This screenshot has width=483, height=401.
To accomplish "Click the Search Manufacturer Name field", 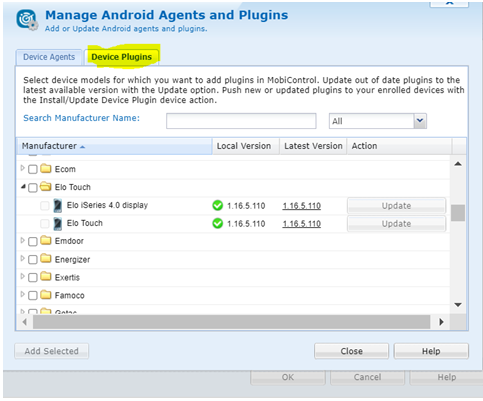I will coord(241,121).
